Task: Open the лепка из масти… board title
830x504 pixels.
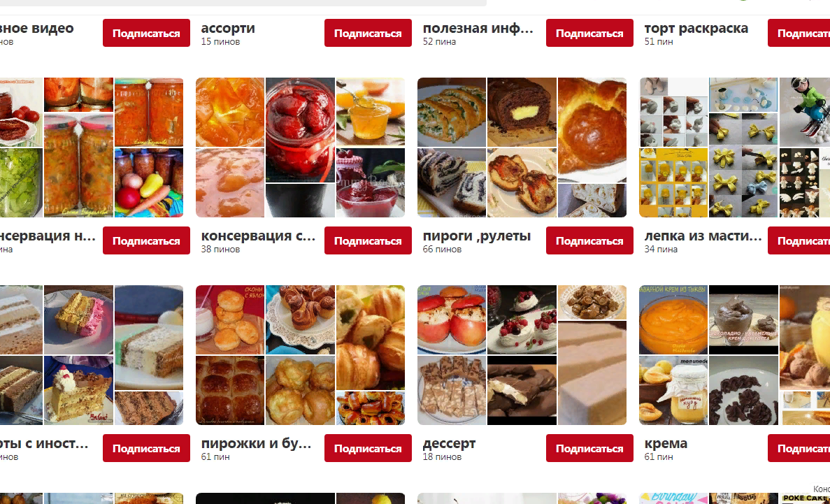Action: (703, 236)
